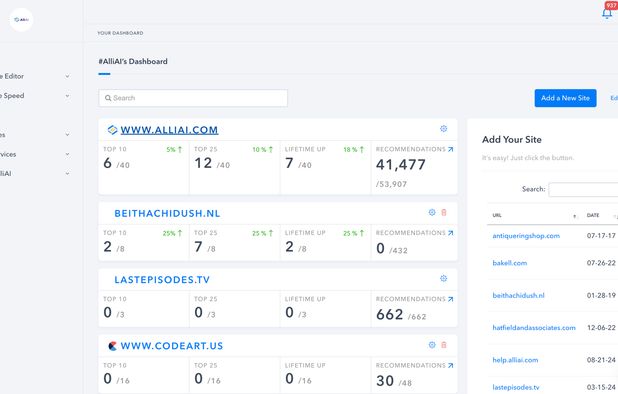The height and width of the screenshot is (394, 618).
Task: Click date 07-17-17 in the table
Action: (x=601, y=236)
